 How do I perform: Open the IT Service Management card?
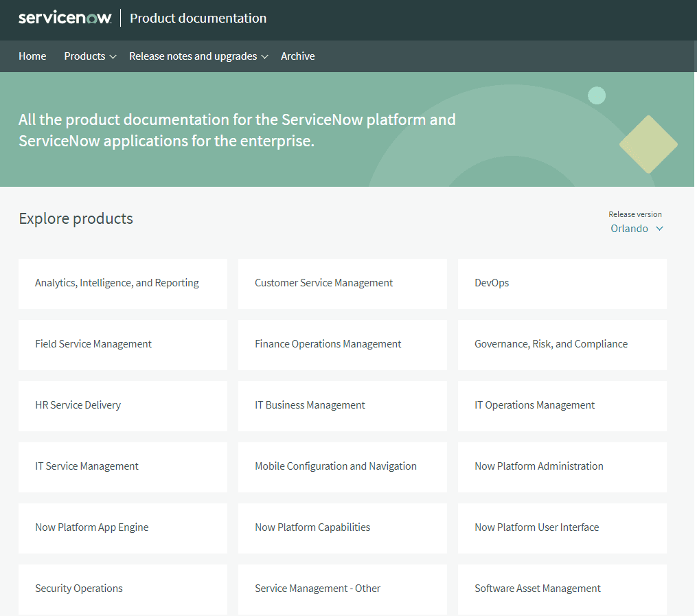123,467
